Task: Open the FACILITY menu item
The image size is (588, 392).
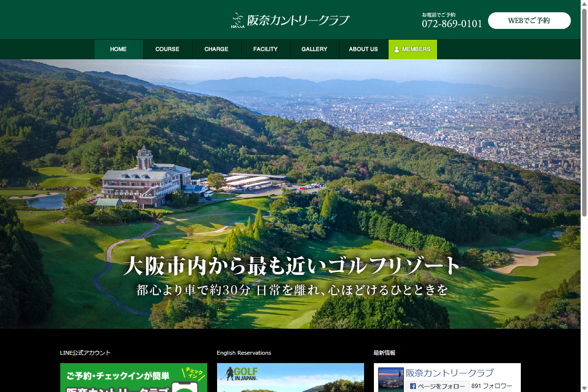Action: point(266,49)
